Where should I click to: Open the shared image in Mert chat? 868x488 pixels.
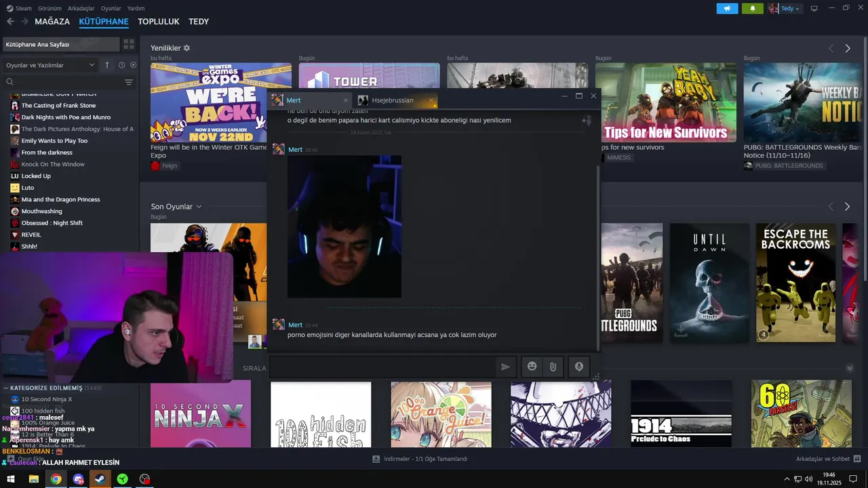(344, 226)
